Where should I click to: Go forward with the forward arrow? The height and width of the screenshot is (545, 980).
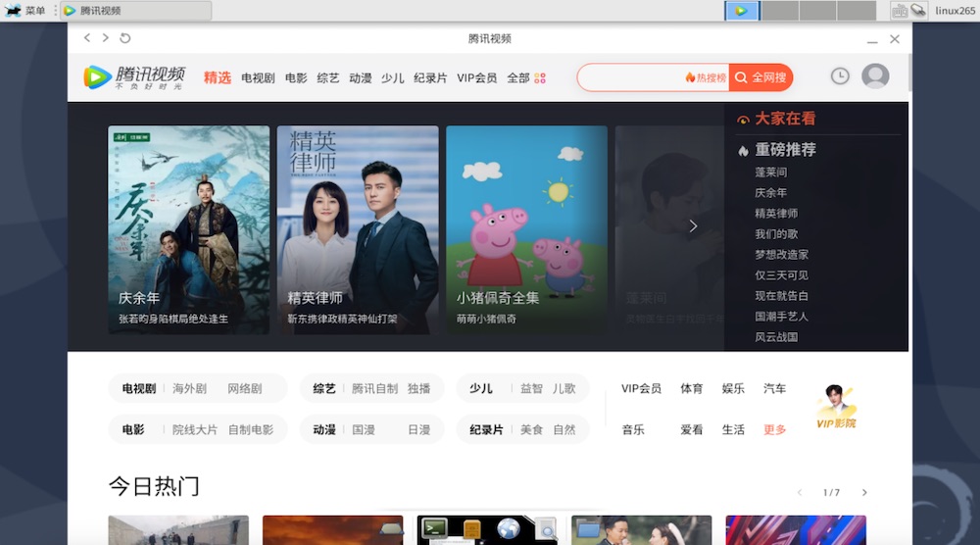(x=106, y=38)
